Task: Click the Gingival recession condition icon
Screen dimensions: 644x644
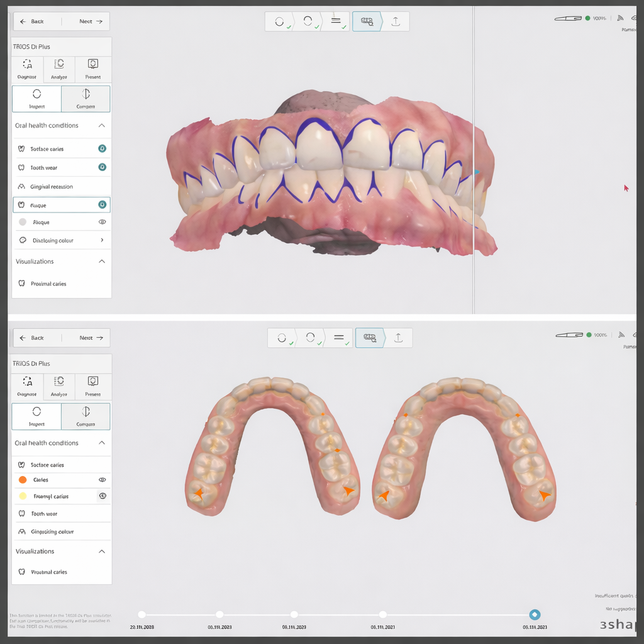Action: tap(22, 187)
